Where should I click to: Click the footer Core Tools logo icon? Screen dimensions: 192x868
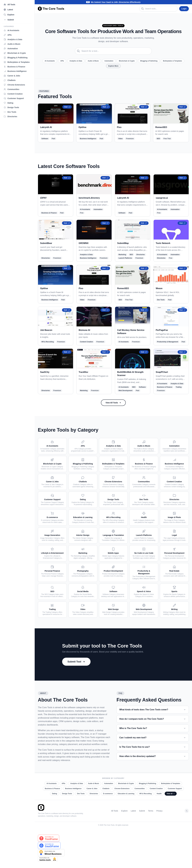[x=41, y=807]
